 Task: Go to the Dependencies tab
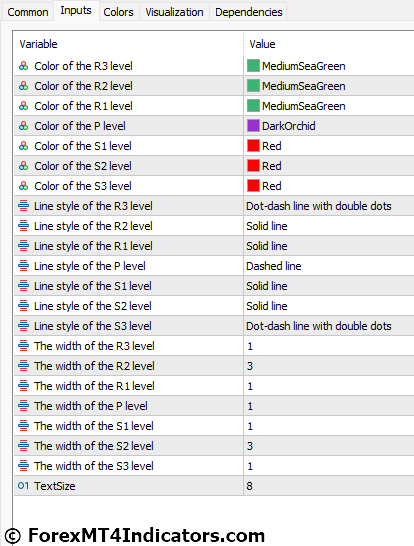click(249, 12)
